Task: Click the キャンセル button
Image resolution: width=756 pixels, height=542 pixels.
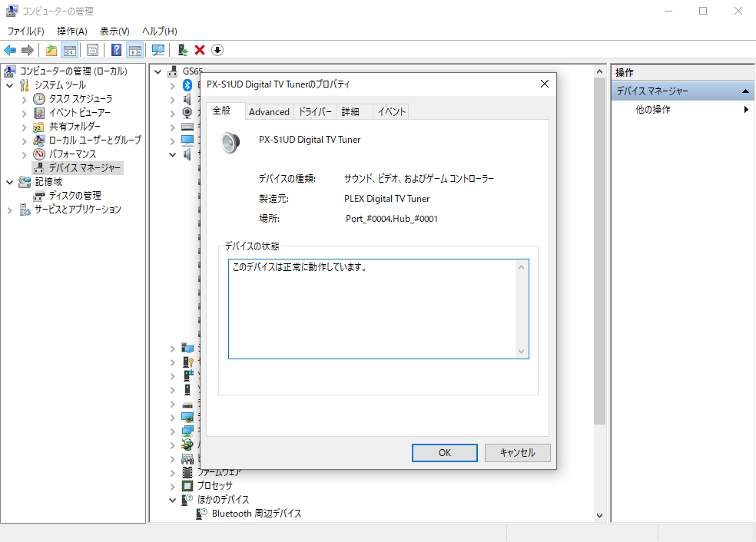Action: 517,453
